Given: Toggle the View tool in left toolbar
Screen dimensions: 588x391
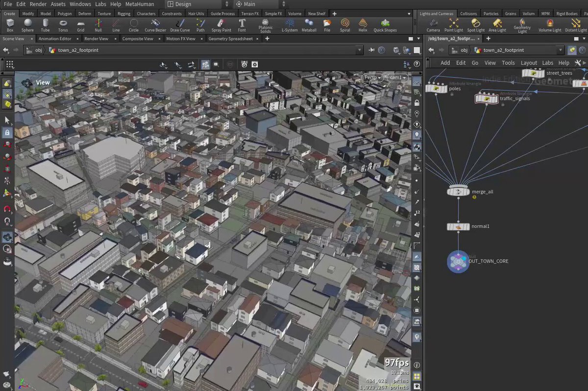Looking at the screenshot, I should 7,237.
